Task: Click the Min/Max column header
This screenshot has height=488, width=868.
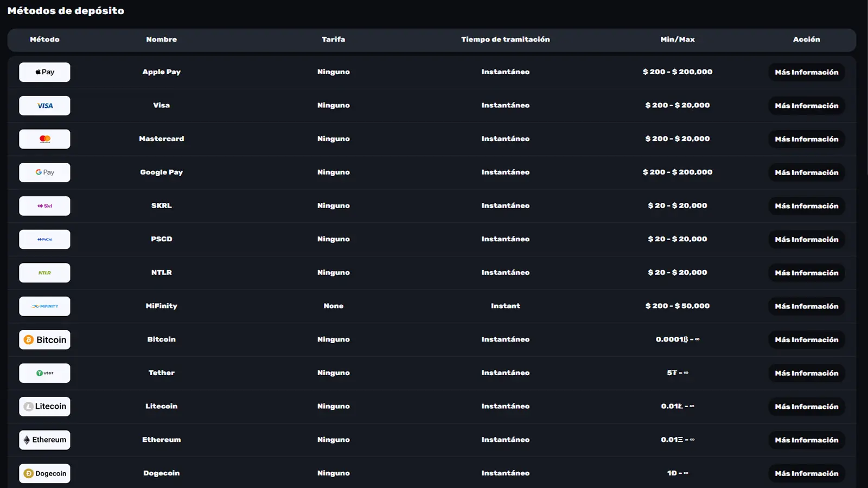Action: click(678, 39)
